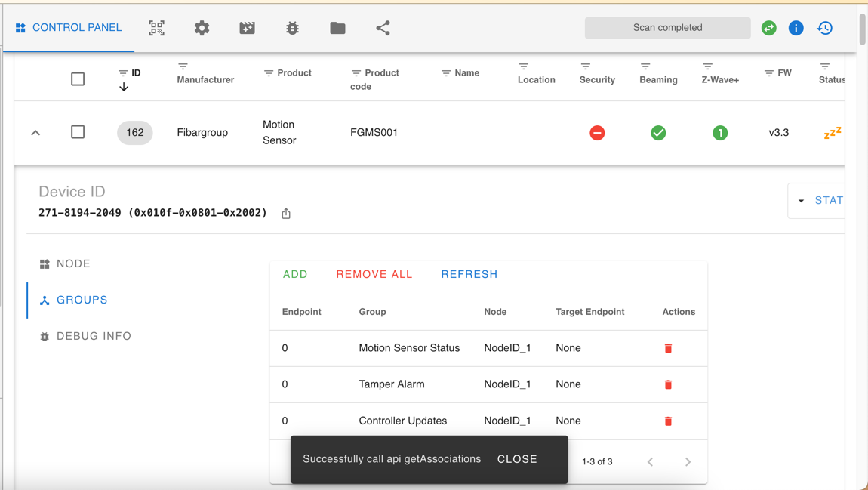
Task: Open the Store folder icon
Action: (x=337, y=27)
